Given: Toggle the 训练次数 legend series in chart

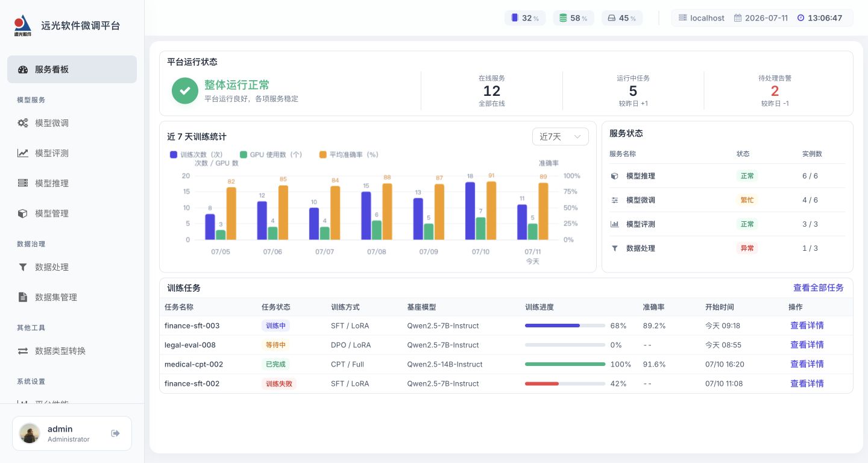Looking at the screenshot, I should (x=197, y=154).
